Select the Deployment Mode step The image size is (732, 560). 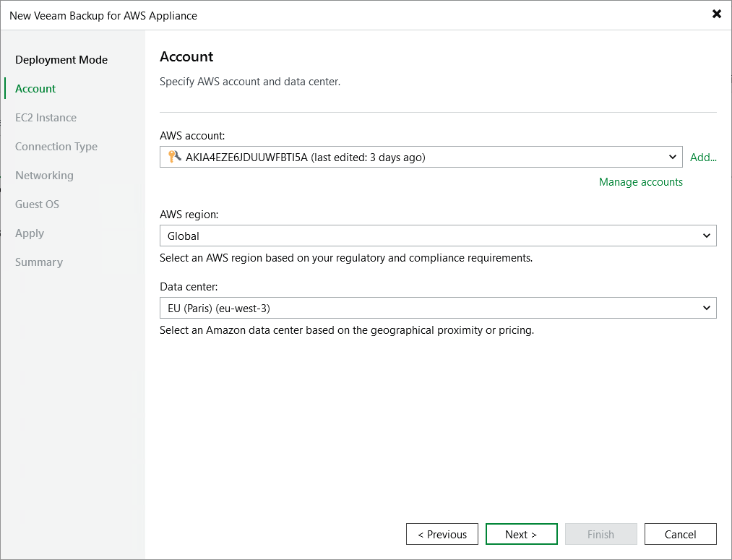pos(61,59)
